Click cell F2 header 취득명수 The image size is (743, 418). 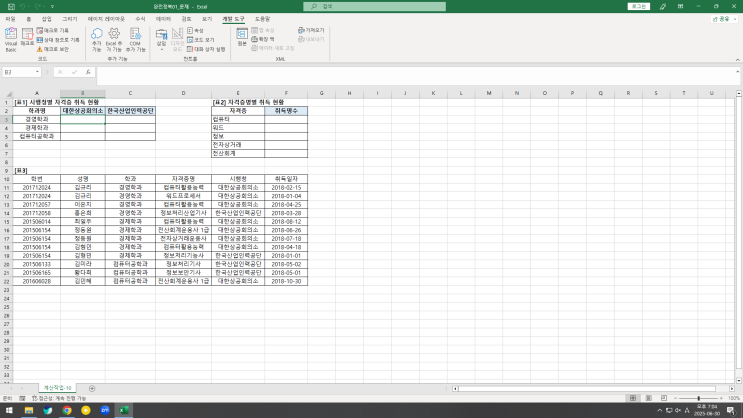coord(286,111)
